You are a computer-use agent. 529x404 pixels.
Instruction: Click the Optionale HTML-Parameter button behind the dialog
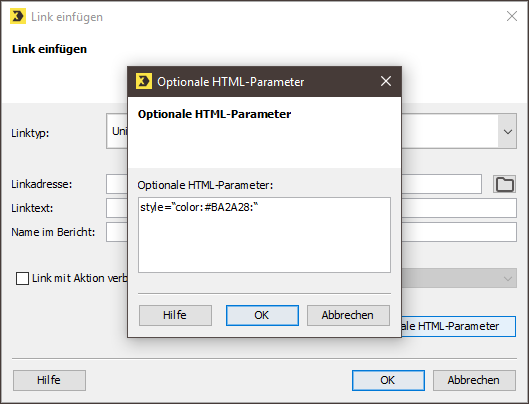(459, 326)
